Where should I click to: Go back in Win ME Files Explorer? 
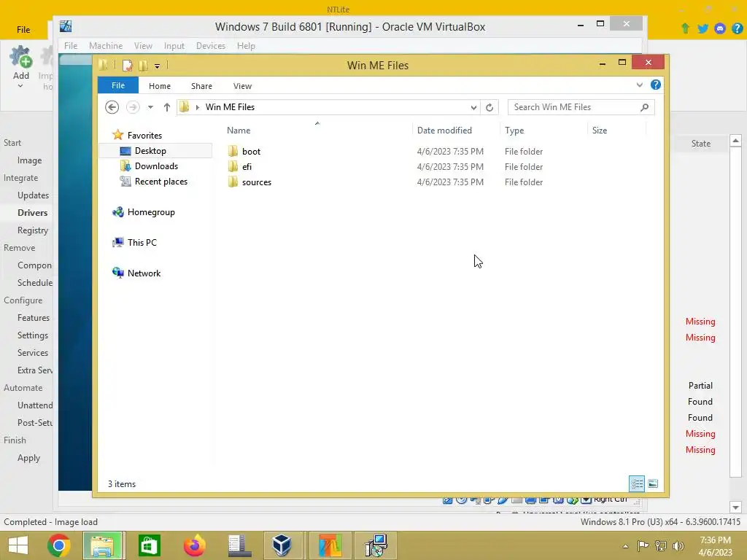(112, 107)
